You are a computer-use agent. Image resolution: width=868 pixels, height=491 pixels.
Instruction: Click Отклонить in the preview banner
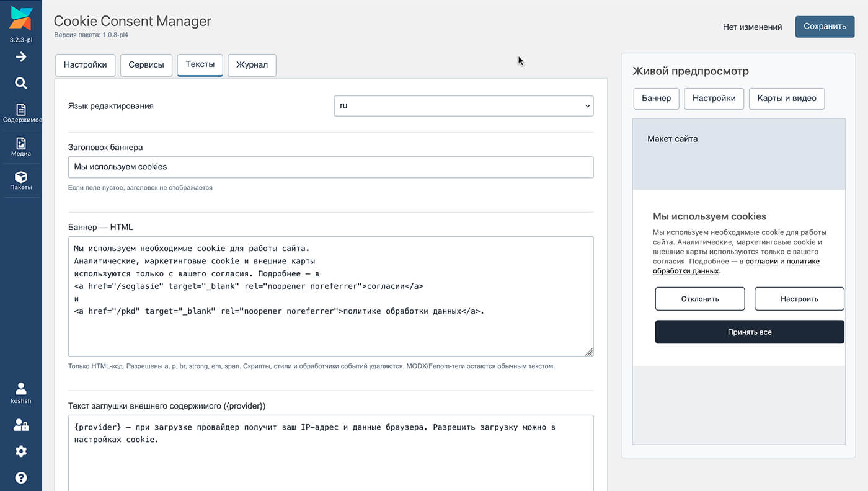click(x=700, y=299)
